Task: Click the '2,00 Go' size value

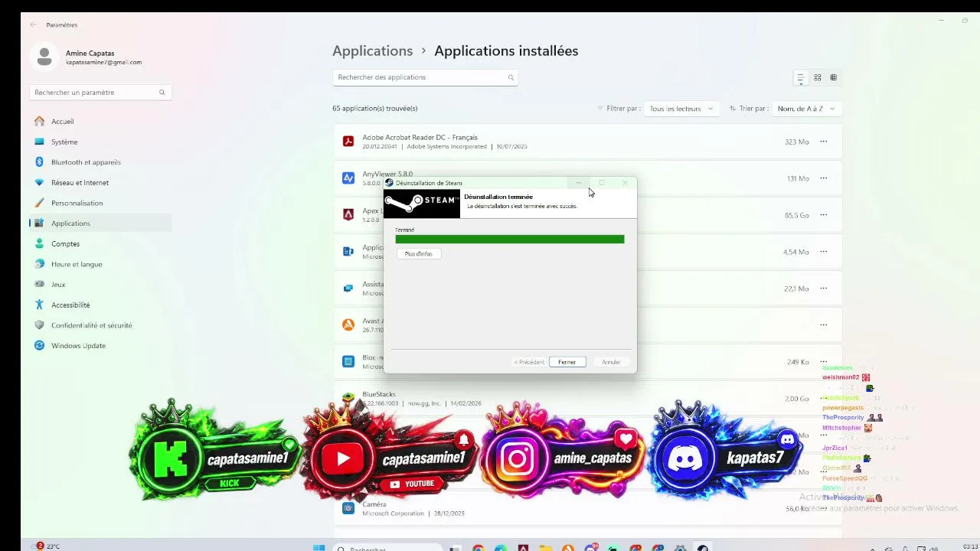Action: coord(796,399)
